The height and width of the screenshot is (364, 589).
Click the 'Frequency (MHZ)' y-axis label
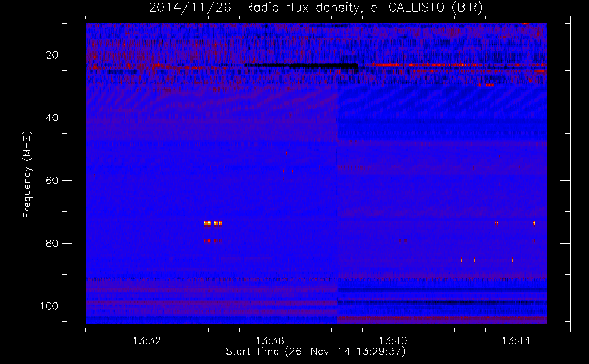pos(27,175)
